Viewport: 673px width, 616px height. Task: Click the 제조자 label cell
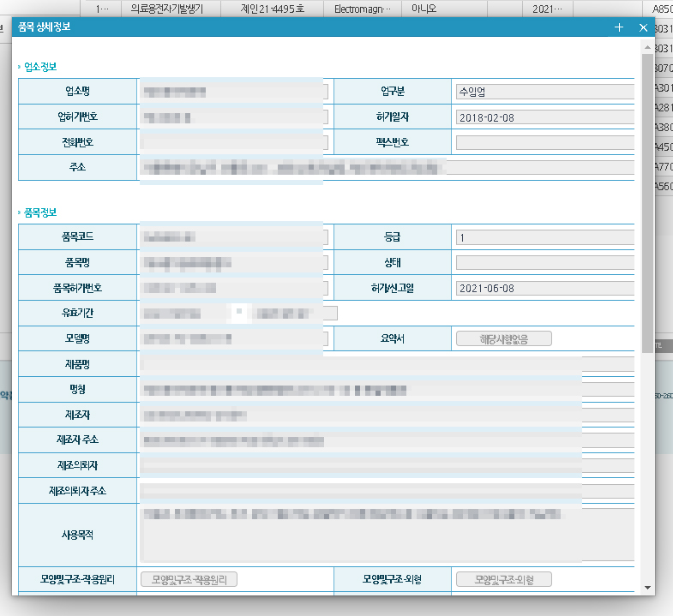coord(78,415)
